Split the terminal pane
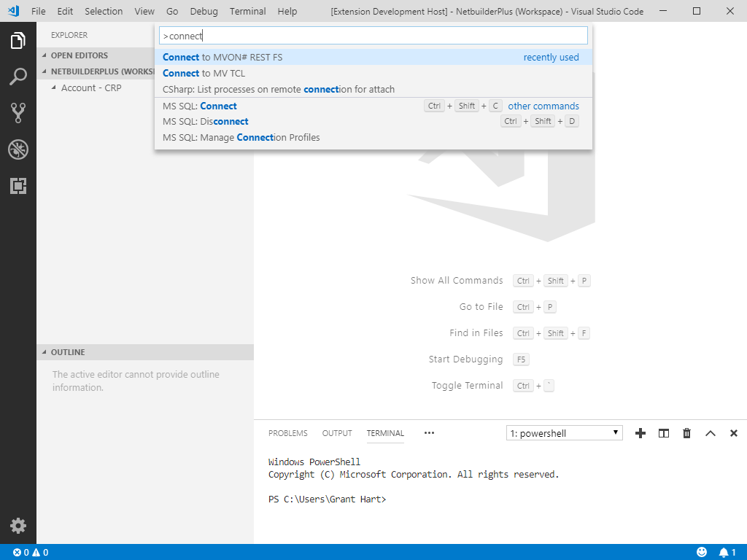The image size is (747, 560). point(664,433)
